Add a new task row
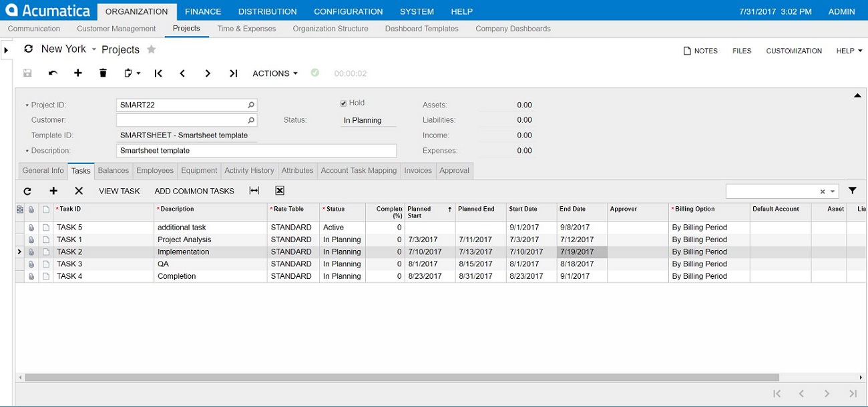The height and width of the screenshot is (407, 868). coord(53,191)
